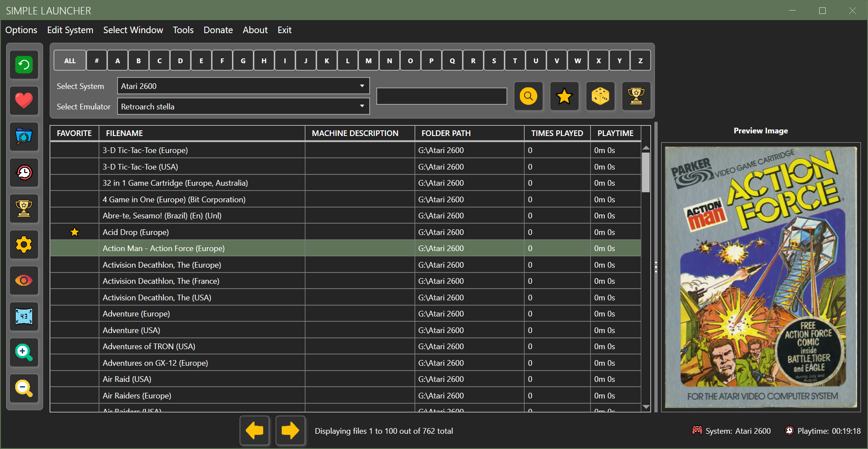Select 4 Game in One (Europe) row
The width and height of the screenshot is (868, 449).
[x=346, y=199]
